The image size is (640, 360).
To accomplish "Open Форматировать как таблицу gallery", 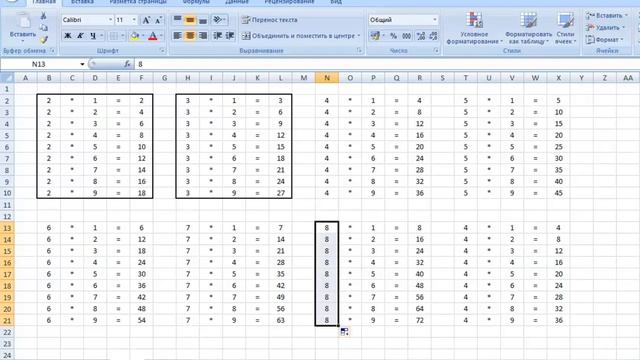I will [528, 28].
